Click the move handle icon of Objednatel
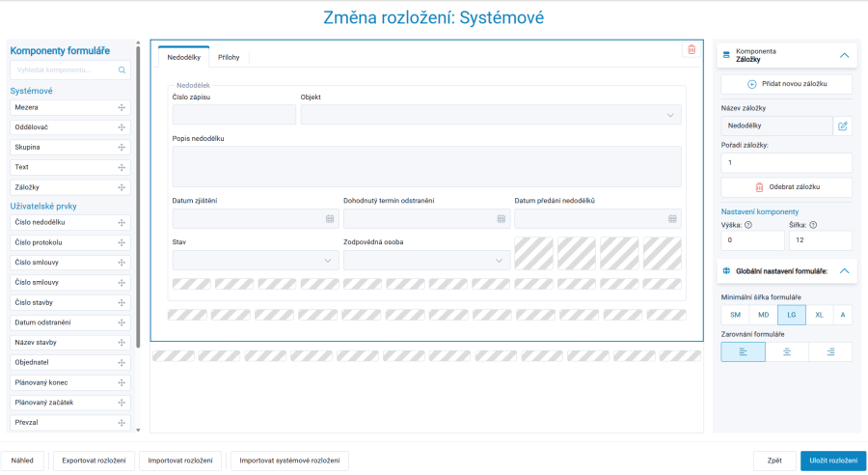The image size is (868, 475). coord(122,362)
